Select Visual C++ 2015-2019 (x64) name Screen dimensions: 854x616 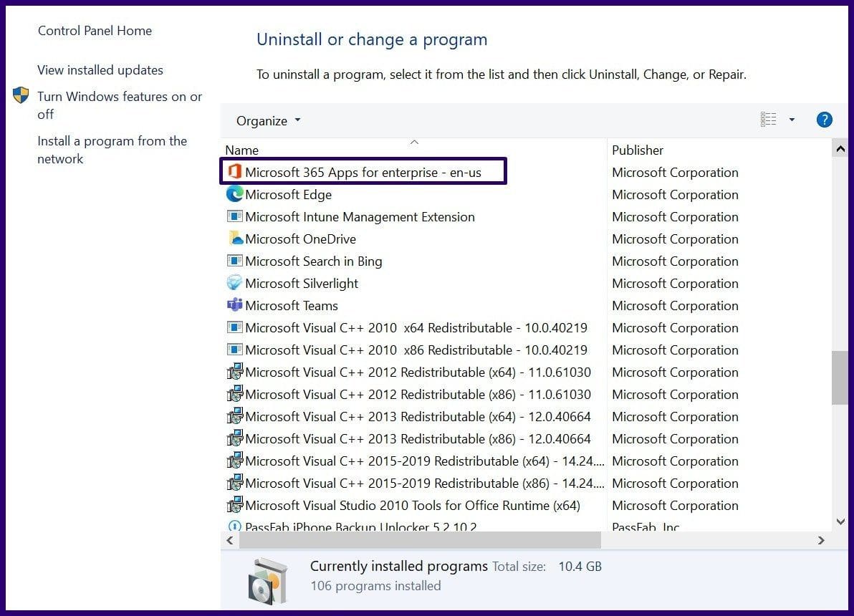click(425, 461)
